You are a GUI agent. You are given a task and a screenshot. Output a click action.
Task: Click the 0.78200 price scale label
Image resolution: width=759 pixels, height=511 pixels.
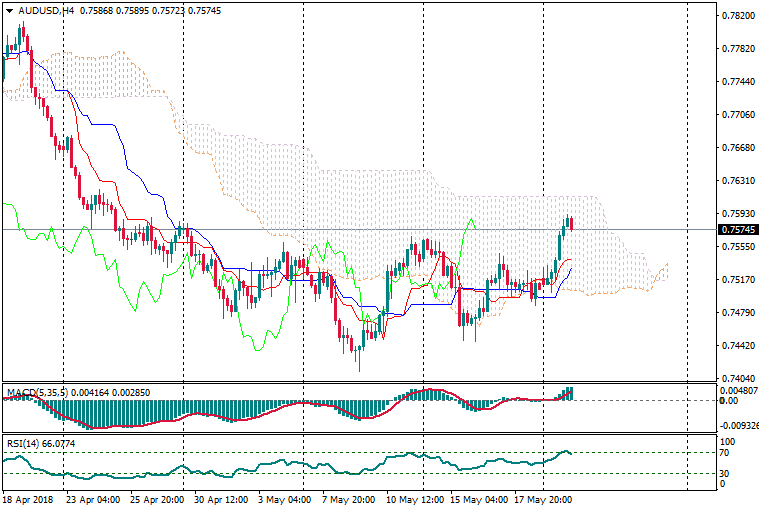pos(737,16)
